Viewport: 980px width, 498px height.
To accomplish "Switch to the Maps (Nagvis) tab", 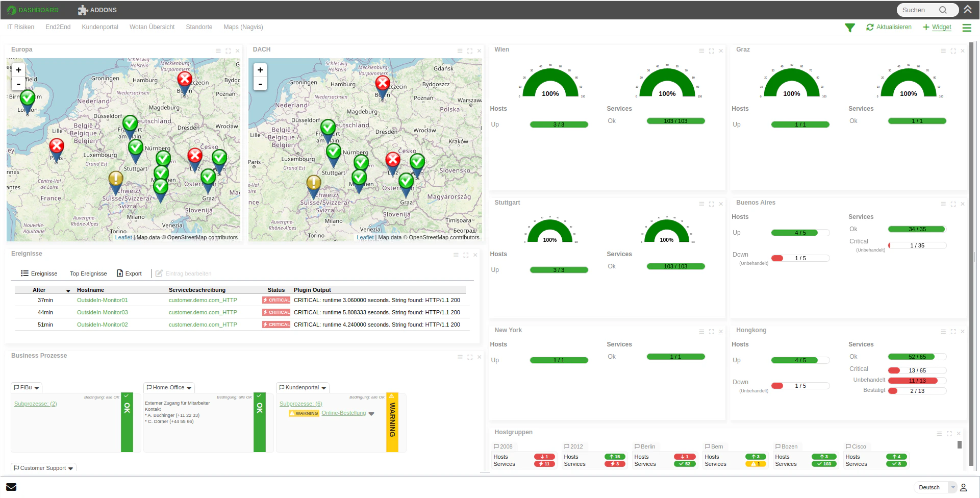I will [243, 27].
